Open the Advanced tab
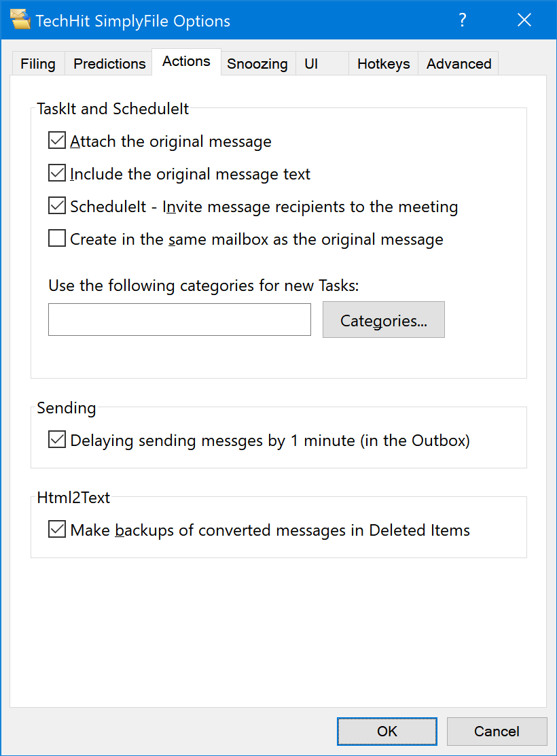Image resolution: width=557 pixels, height=756 pixels. pyautogui.click(x=459, y=64)
